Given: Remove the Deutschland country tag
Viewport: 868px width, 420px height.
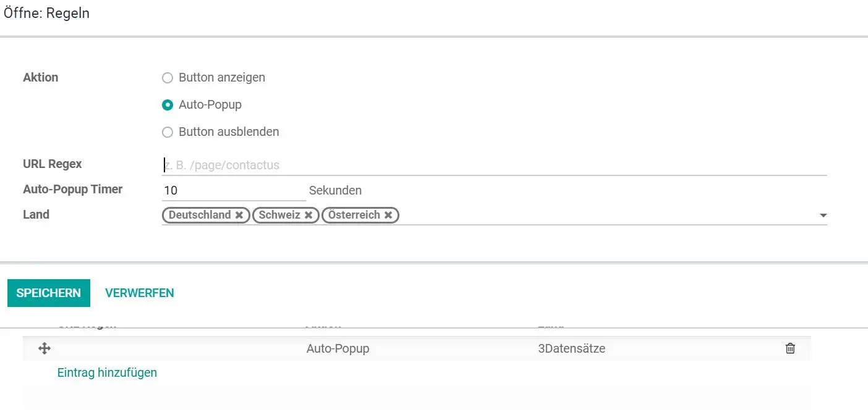Looking at the screenshot, I should pos(239,215).
